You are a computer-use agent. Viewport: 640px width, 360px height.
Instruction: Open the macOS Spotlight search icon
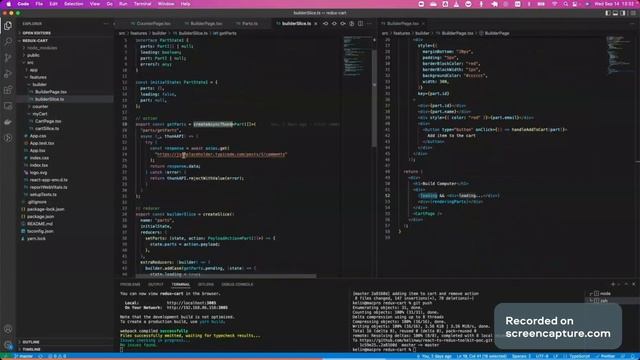click(x=566, y=4)
